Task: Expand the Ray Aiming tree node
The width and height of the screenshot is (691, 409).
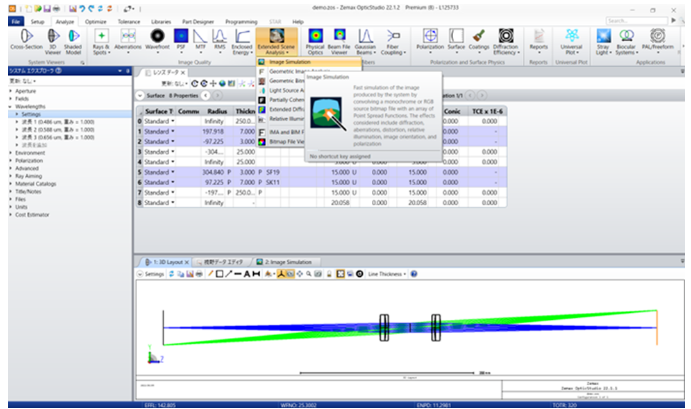Action: [11, 176]
